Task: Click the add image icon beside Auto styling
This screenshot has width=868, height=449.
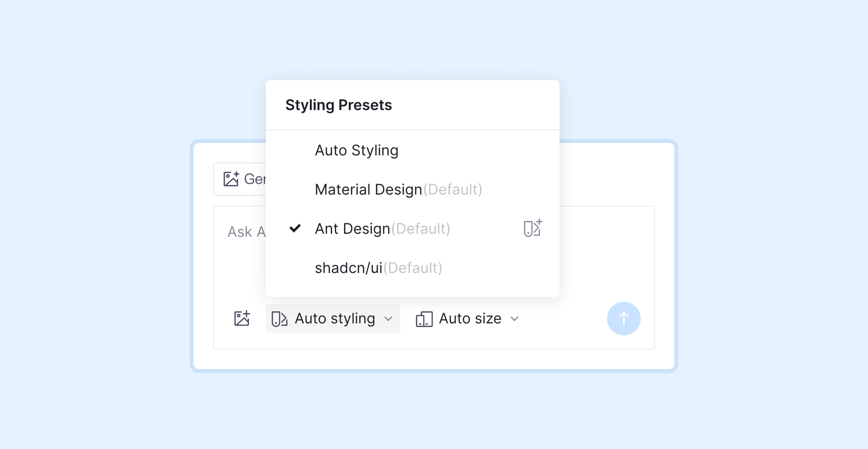Action: pos(242,318)
